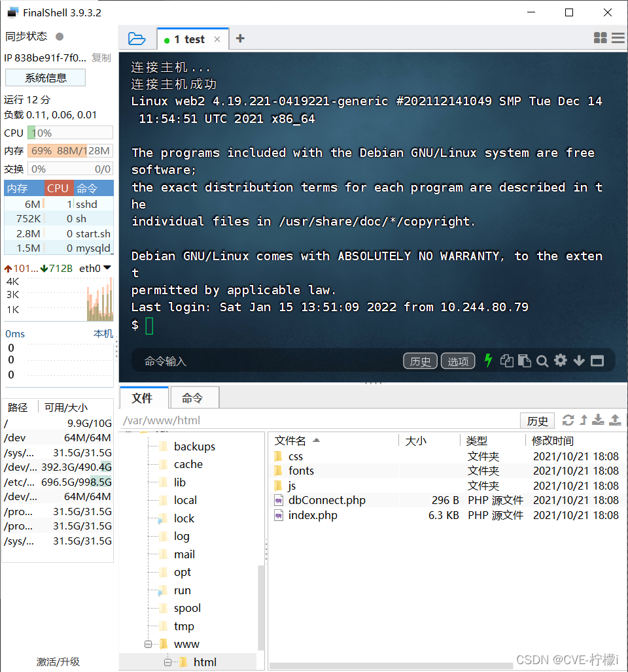Image resolution: width=628 pixels, height=672 pixels.
Task: Download the selected file
Action: pyautogui.click(x=598, y=420)
